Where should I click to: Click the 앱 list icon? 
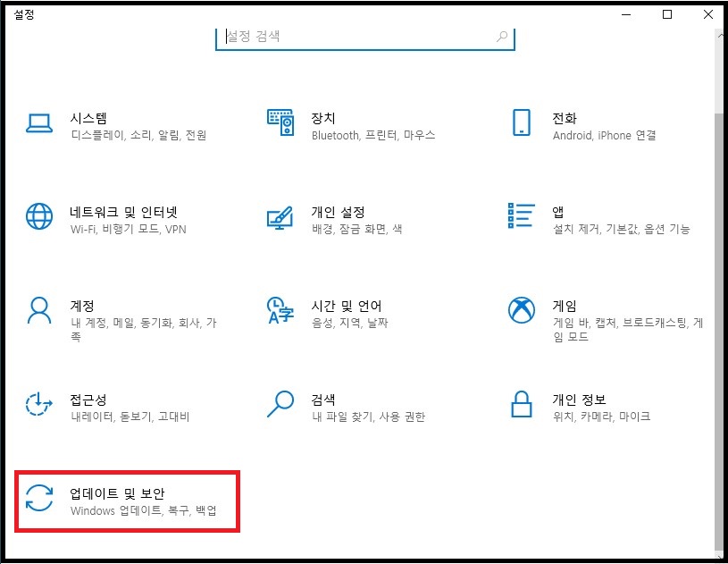(x=522, y=215)
